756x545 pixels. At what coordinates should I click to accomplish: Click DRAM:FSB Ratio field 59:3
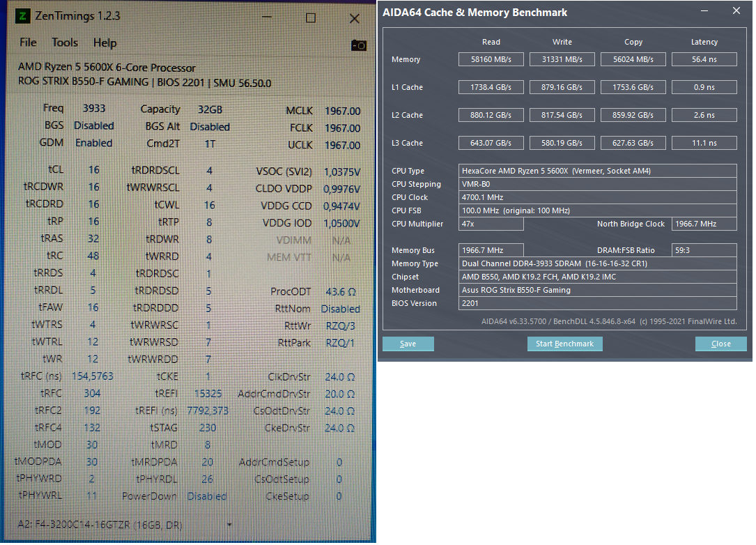[704, 250]
